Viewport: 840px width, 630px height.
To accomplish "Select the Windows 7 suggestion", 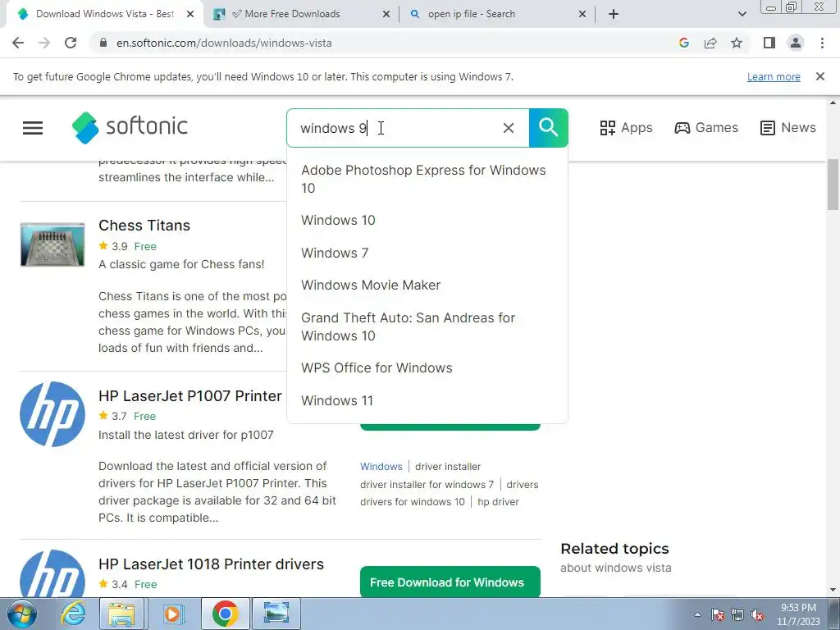I will pyautogui.click(x=427, y=253).
